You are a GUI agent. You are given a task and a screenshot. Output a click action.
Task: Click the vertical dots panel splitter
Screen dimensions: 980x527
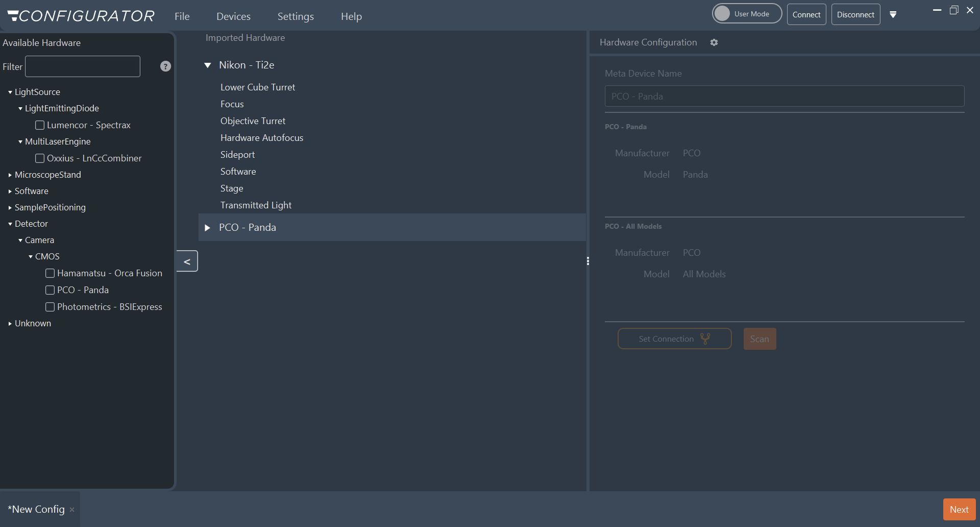click(x=588, y=261)
